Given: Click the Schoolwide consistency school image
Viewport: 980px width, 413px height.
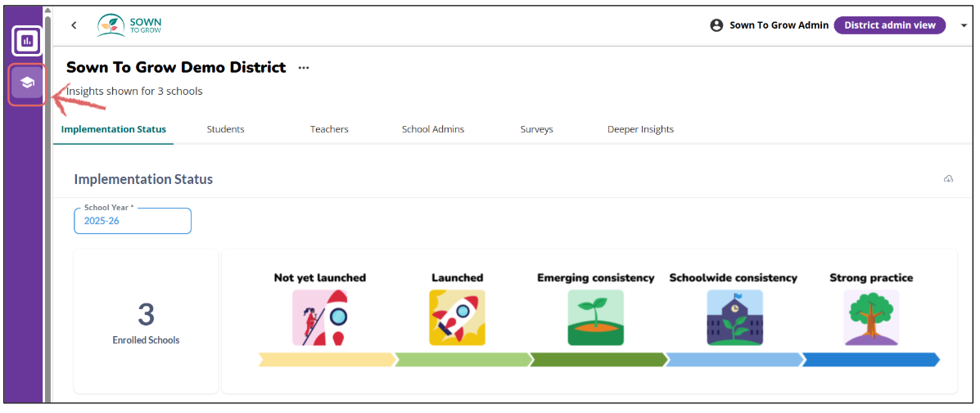Looking at the screenshot, I should click(734, 317).
